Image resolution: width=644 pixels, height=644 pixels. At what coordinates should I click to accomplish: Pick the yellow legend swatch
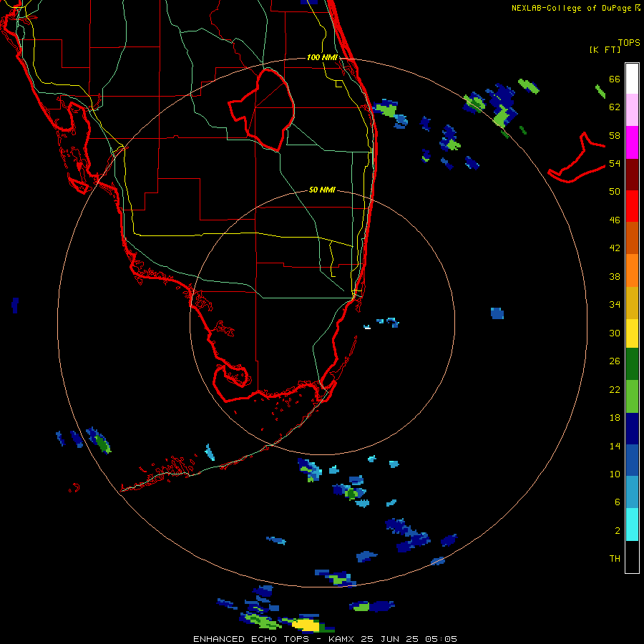click(632, 333)
